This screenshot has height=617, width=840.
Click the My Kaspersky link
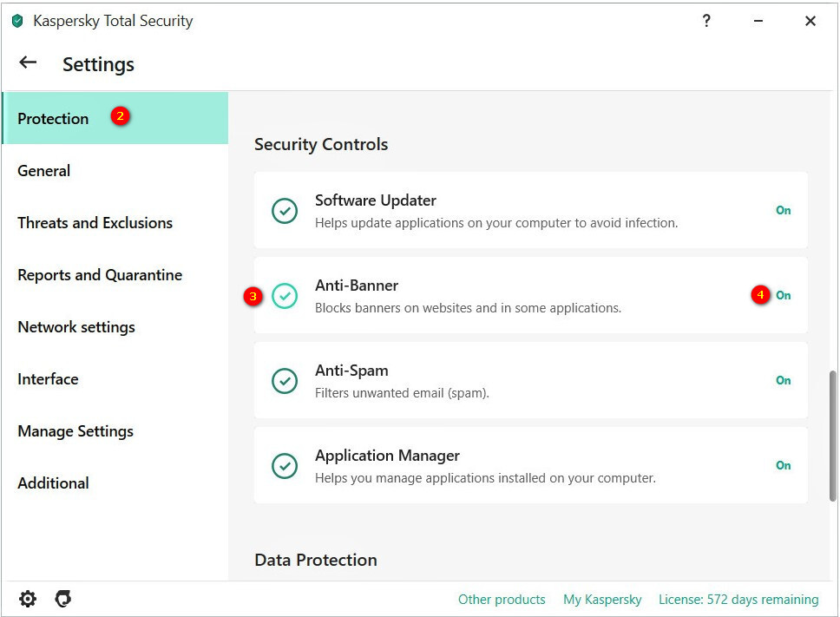tap(602, 600)
